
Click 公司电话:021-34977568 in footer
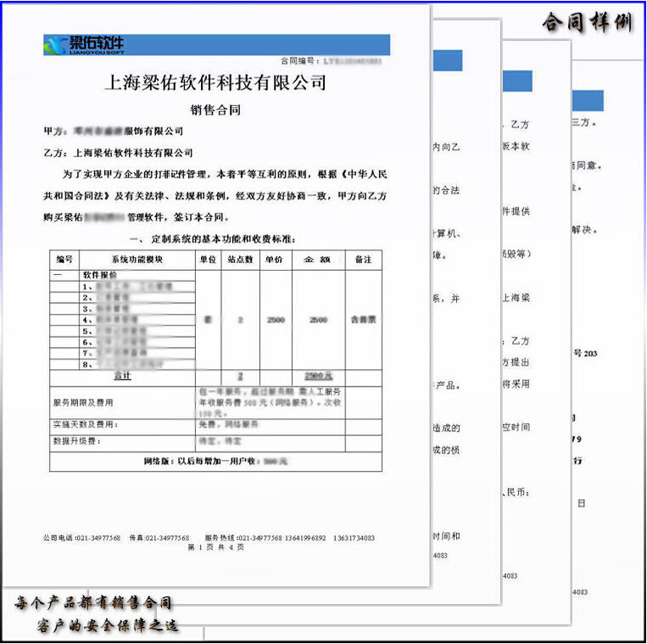tap(81, 538)
